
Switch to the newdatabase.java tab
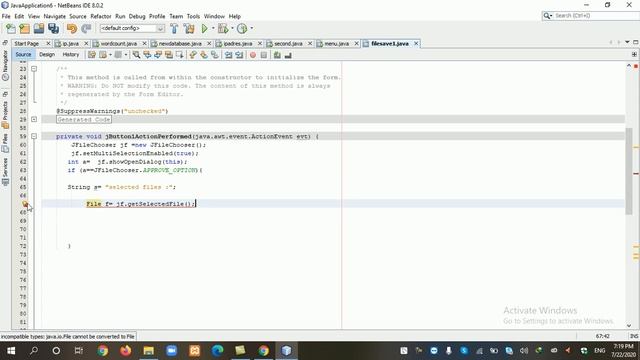180,43
